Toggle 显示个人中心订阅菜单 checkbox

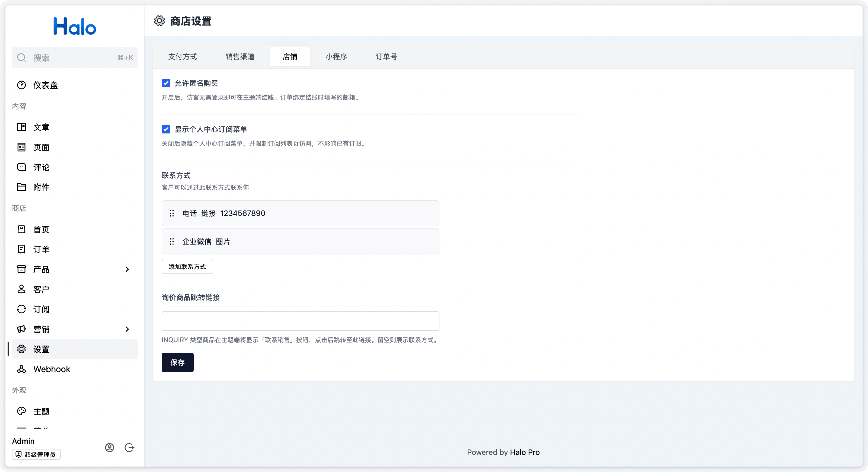click(166, 129)
